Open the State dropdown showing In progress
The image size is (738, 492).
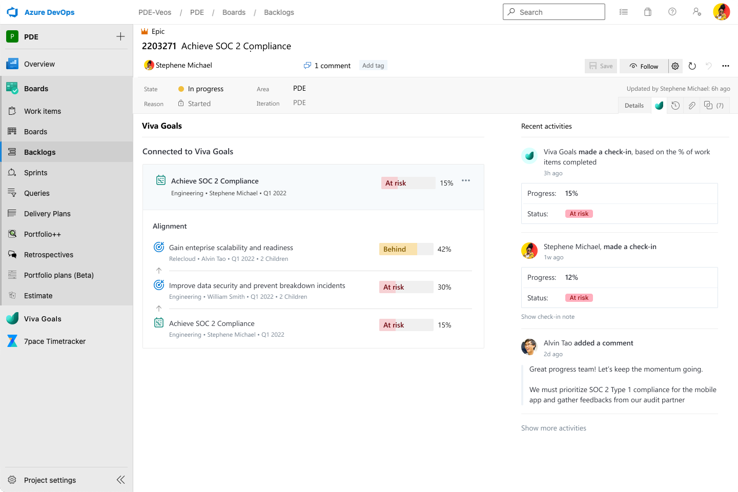click(205, 89)
